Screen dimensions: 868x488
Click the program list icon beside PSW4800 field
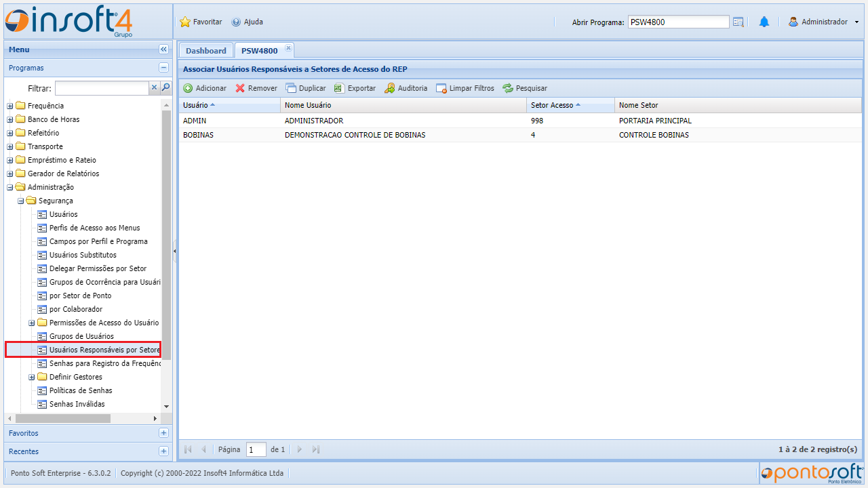pos(738,22)
